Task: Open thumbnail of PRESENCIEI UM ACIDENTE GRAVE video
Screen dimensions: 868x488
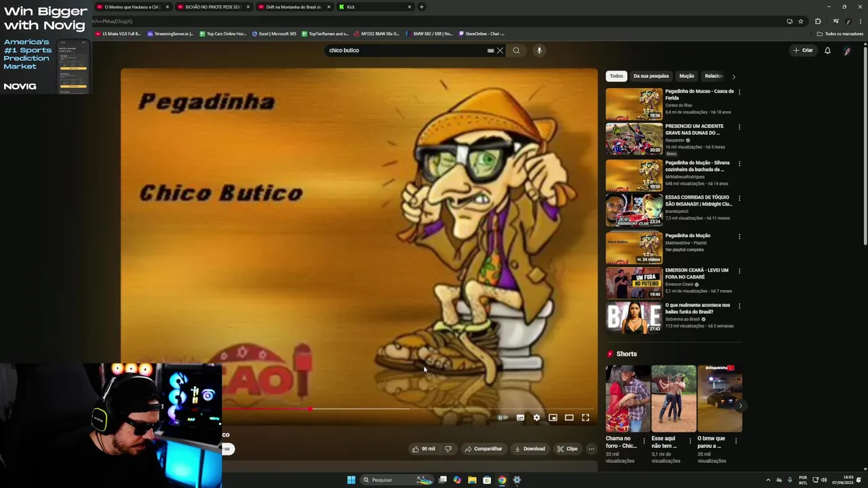Action: pos(634,139)
